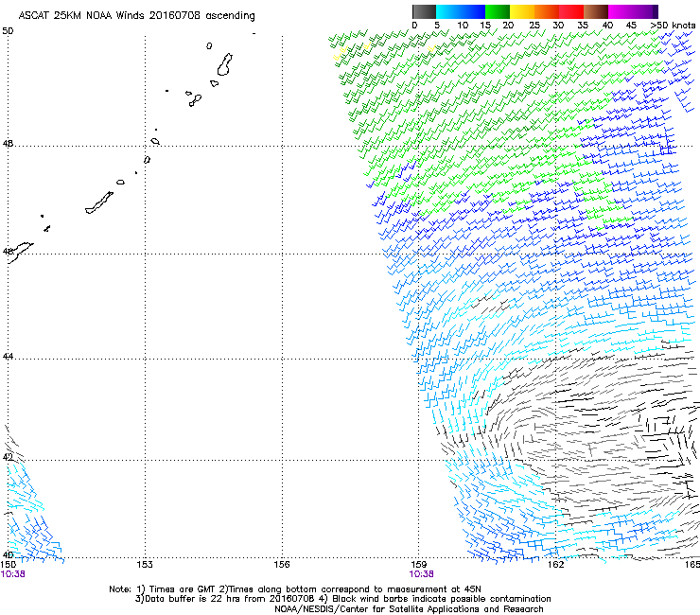The image size is (700, 615).
Task: Click the largest island outline near 49.5N
Action: [x=225, y=64]
